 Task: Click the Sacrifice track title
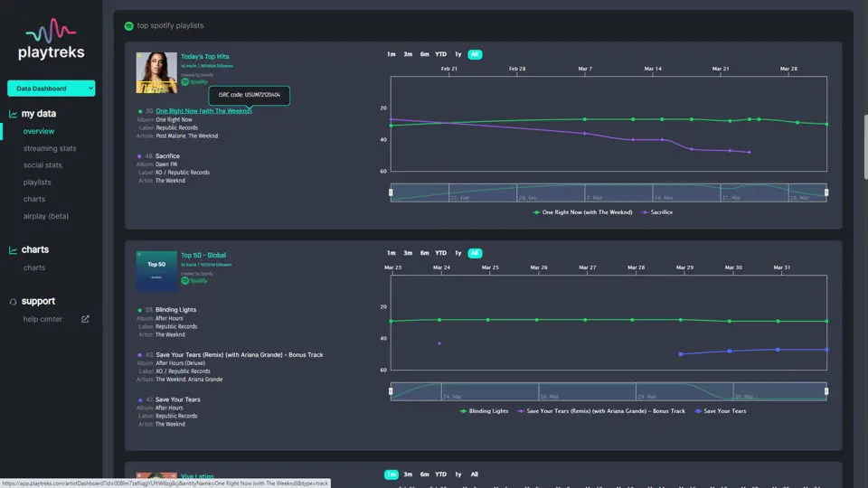point(167,156)
